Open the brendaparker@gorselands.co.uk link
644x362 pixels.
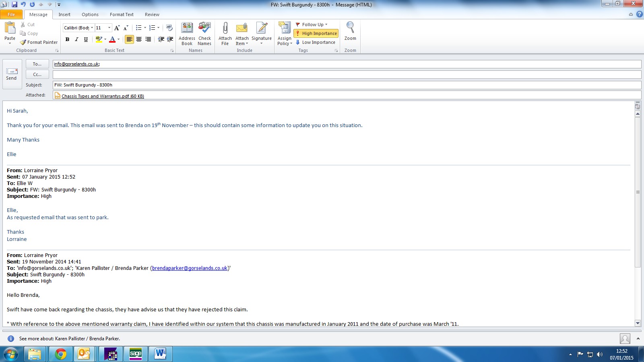pos(190,268)
